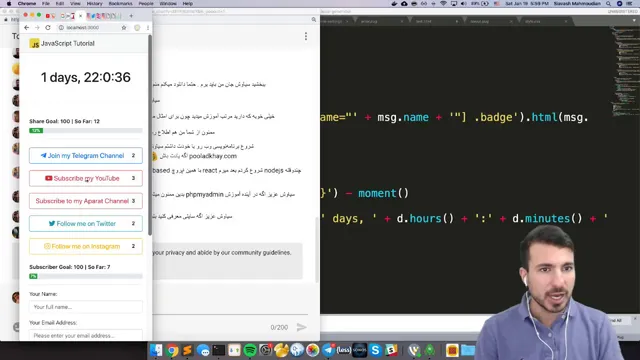Image resolution: width=640 pixels, height=360 pixels.
Task: Go forward in the localhost browser window
Action: tap(37, 27)
